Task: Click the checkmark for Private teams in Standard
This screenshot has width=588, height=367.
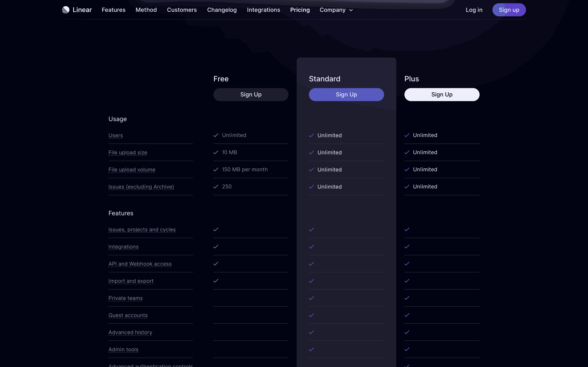Action: (311, 298)
